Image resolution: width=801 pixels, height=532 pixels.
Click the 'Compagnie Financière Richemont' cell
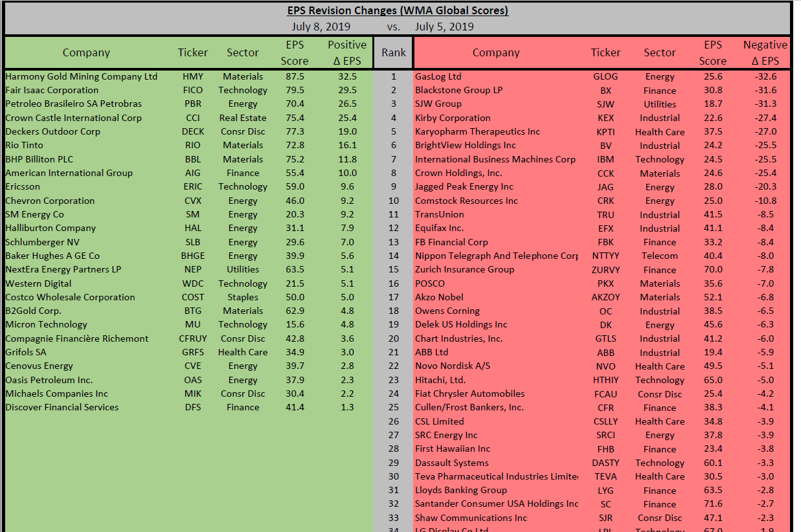tap(77, 338)
